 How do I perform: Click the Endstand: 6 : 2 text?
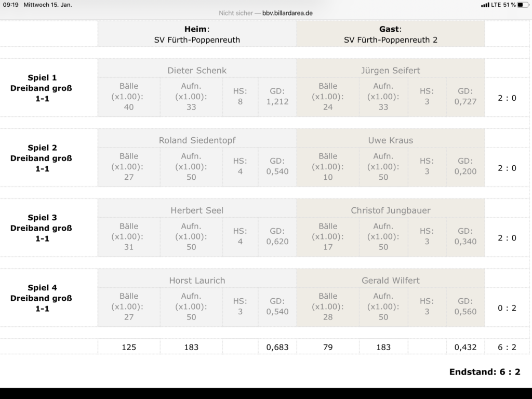click(x=484, y=371)
